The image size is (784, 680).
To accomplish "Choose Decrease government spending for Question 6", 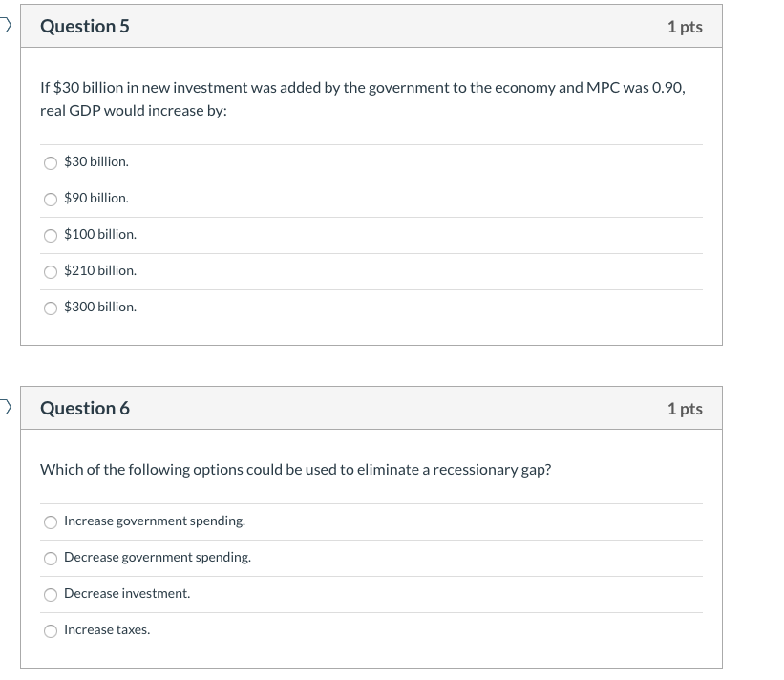I will (x=51, y=558).
